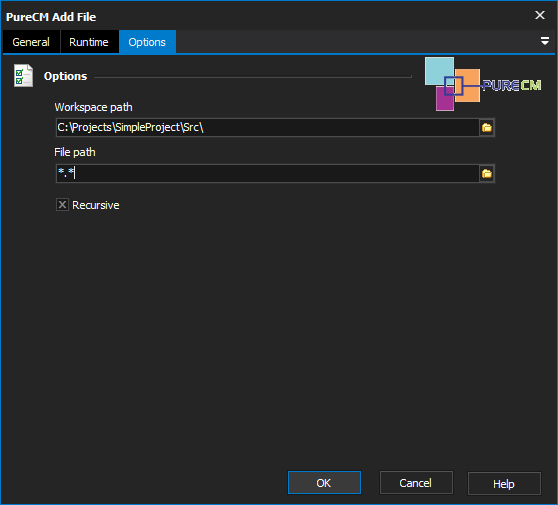Toggle the Recursive checkbox
Screen dimensions: 558x505
(62, 205)
